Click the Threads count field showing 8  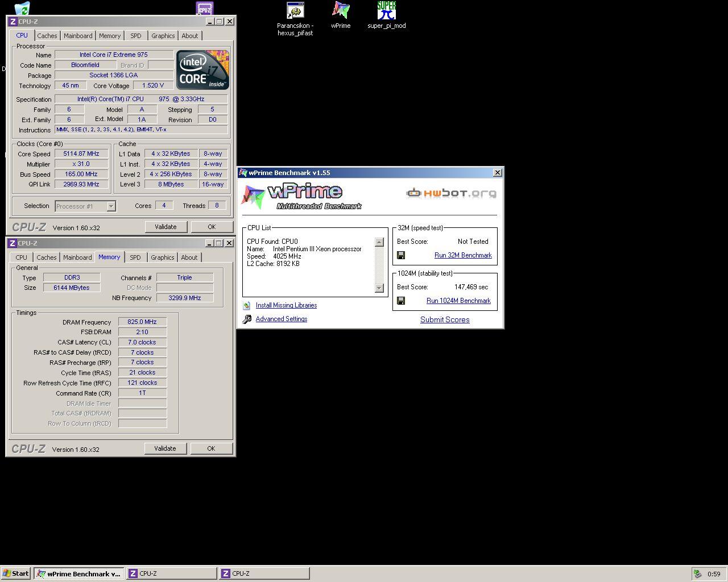tap(217, 206)
